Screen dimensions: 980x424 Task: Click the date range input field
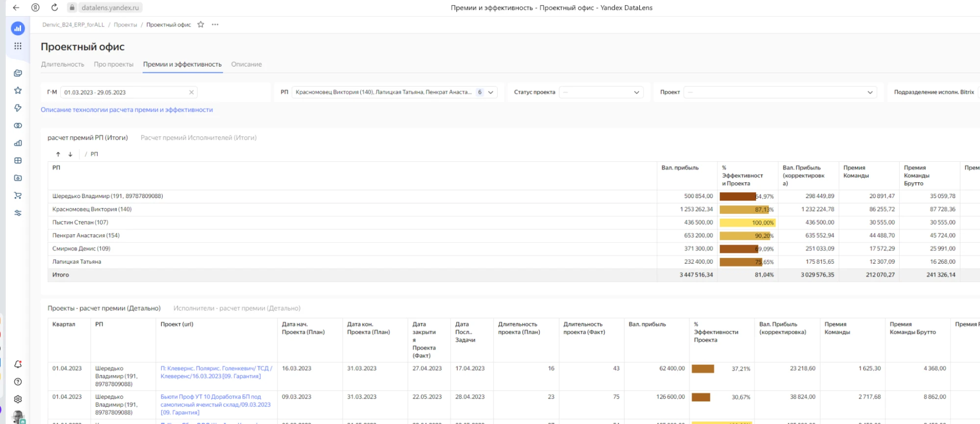point(123,92)
